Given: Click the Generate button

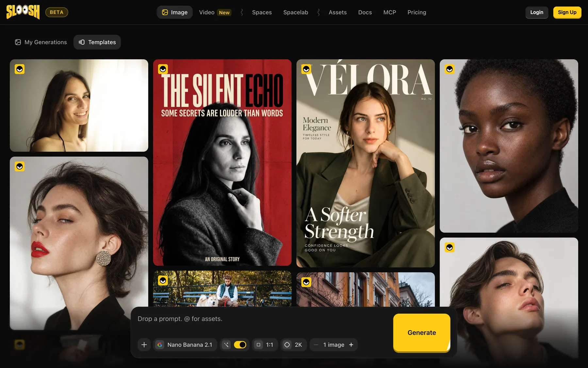Looking at the screenshot, I should pos(422,333).
